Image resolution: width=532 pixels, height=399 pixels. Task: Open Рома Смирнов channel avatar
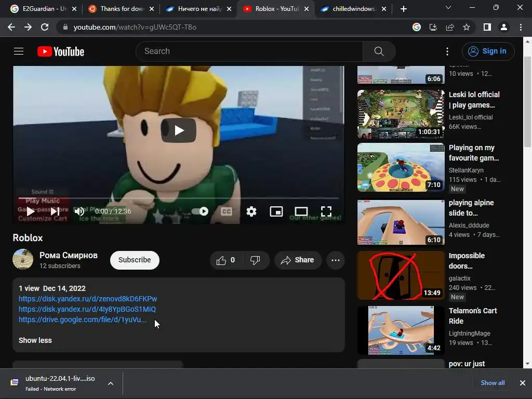23,260
